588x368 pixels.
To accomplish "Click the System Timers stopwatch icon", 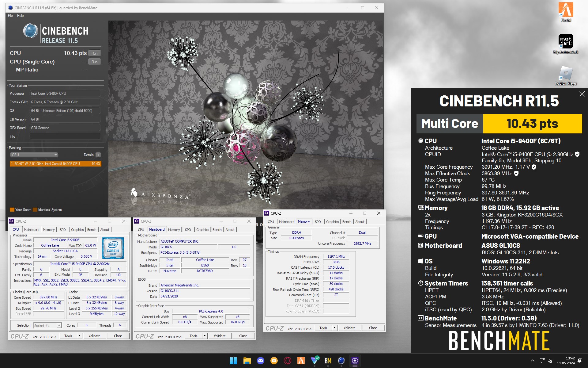I will tap(420, 283).
